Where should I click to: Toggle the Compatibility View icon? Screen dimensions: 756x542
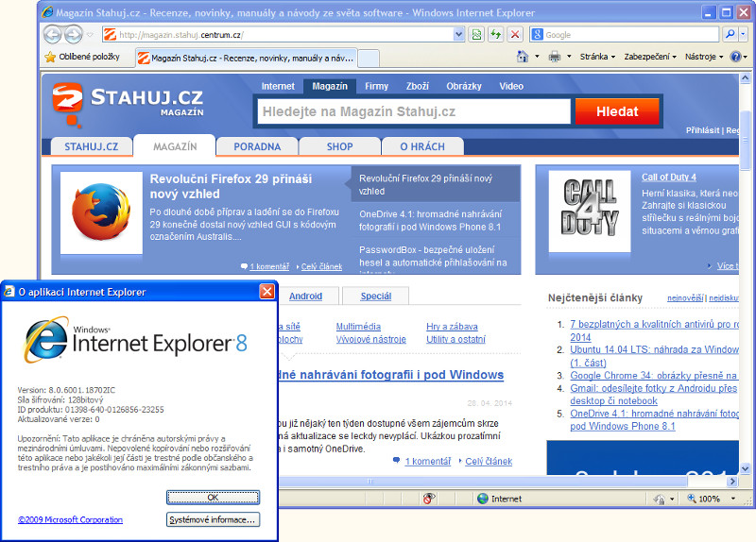[x=476, y=35]
